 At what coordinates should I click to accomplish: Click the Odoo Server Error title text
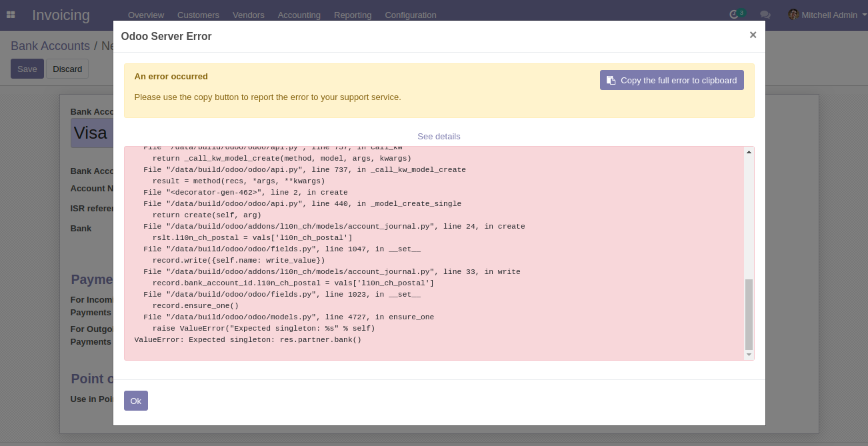point(166,37)
